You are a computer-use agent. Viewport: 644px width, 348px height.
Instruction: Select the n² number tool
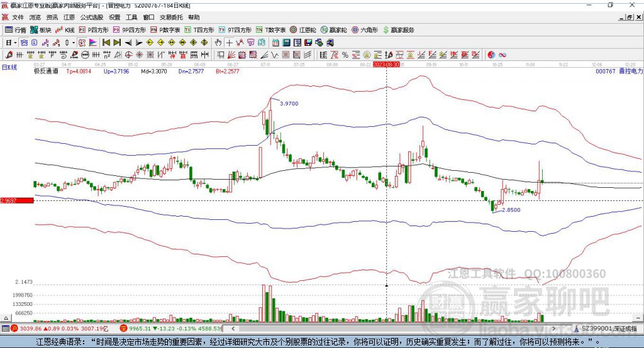click(x=107, y=55)
